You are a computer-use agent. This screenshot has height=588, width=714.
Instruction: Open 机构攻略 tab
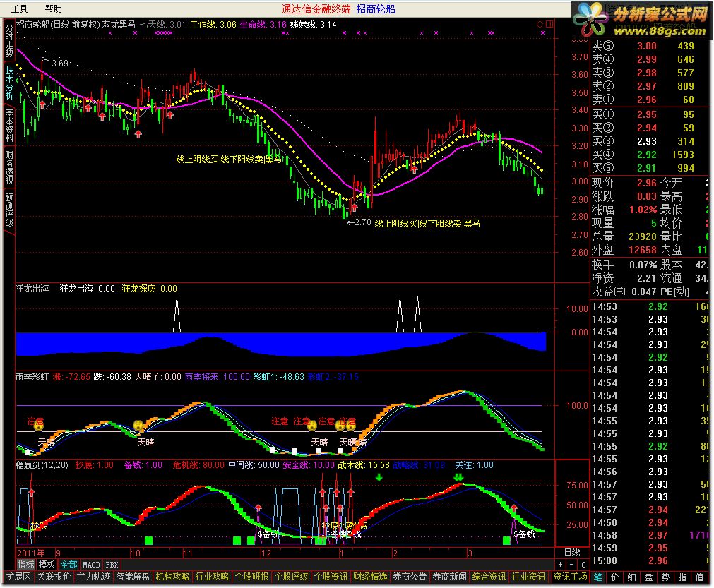tap(172, 577)
